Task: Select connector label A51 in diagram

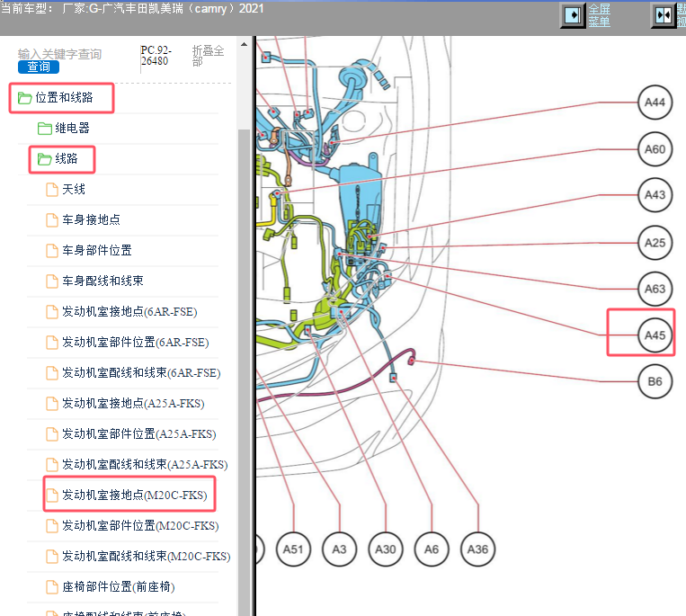Action: [x=293, y=549]
